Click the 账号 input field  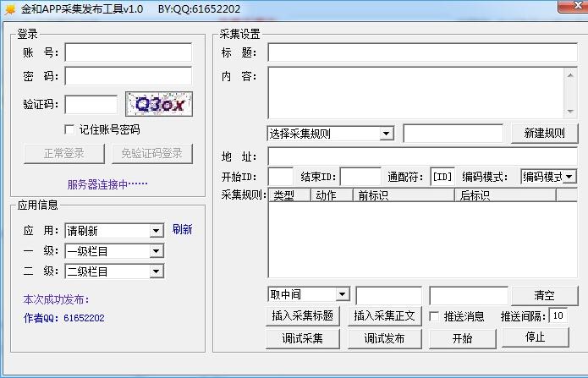pos(128,52)
